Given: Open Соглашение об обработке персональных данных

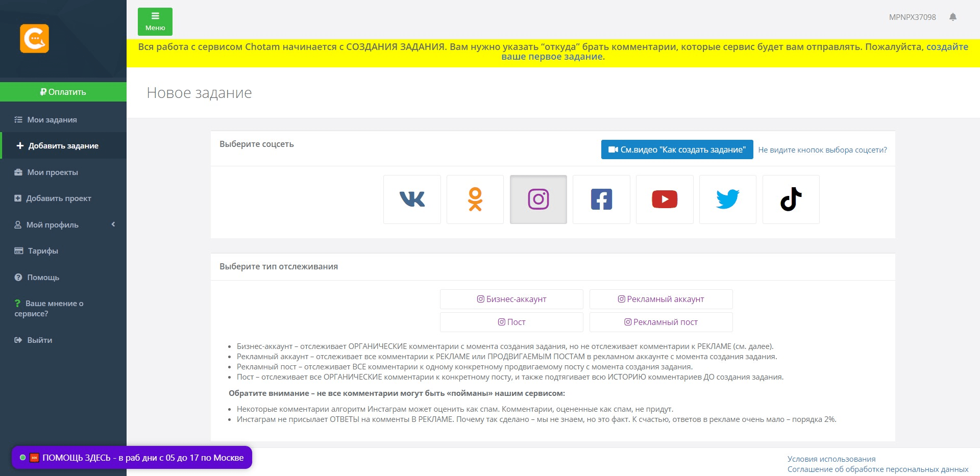Looking at the screenshot, I should click(877, 469).
